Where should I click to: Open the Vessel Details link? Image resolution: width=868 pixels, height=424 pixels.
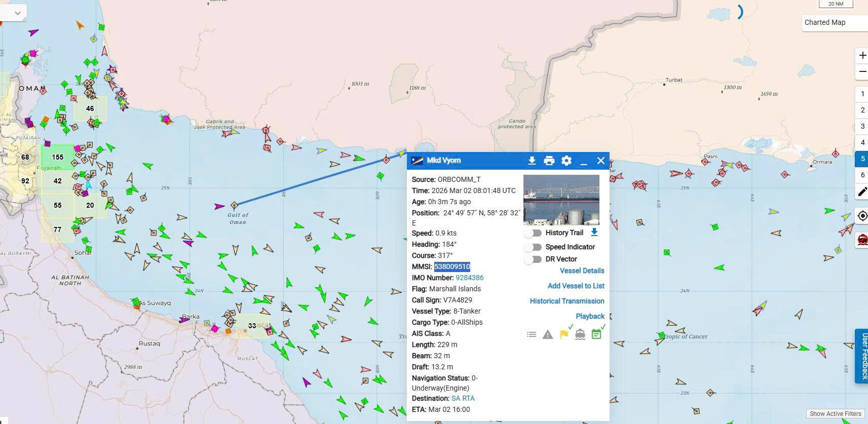582,271
